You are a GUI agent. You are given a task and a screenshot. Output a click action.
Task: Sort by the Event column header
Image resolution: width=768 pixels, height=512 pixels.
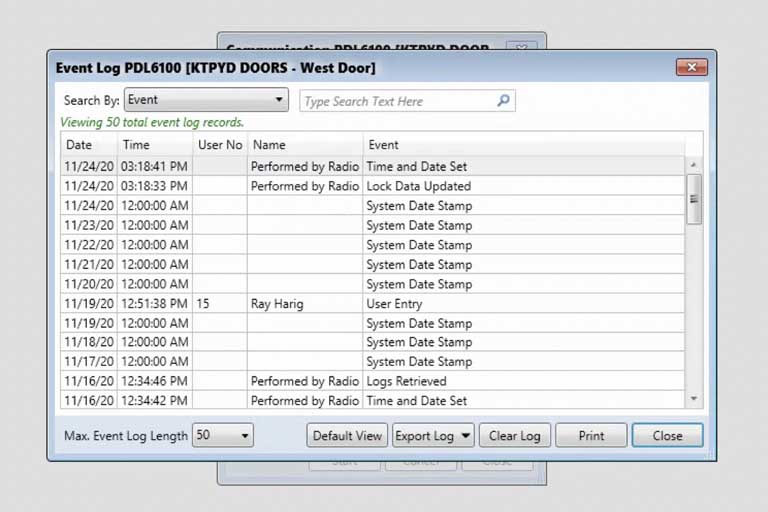point(383,145)
